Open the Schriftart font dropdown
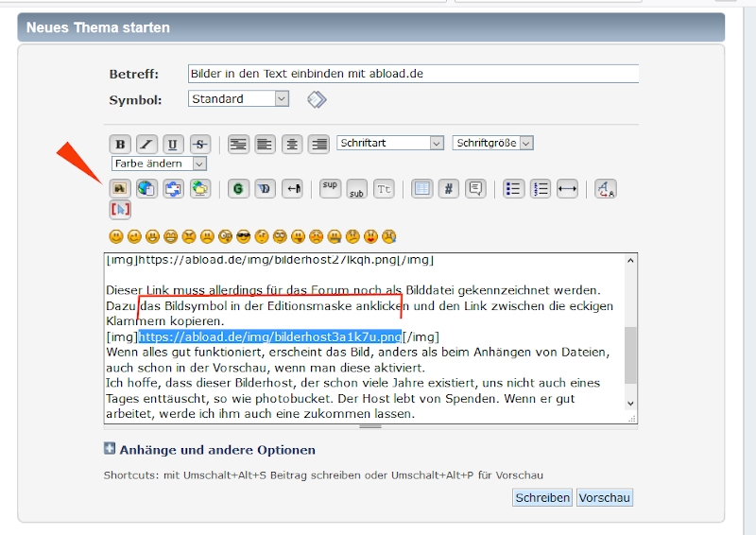This screenshot has height=535, width=756. pyautogui.click(x=390, y=143)
